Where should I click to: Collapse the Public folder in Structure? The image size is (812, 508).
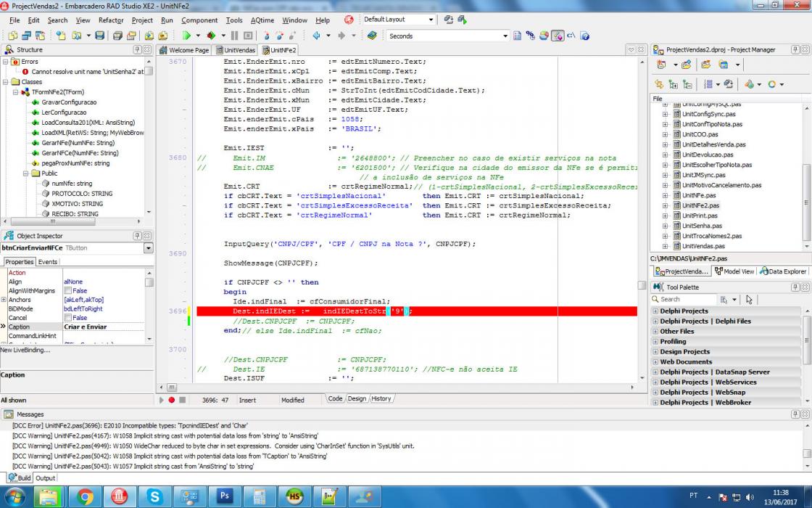click(x=26, y=173)
